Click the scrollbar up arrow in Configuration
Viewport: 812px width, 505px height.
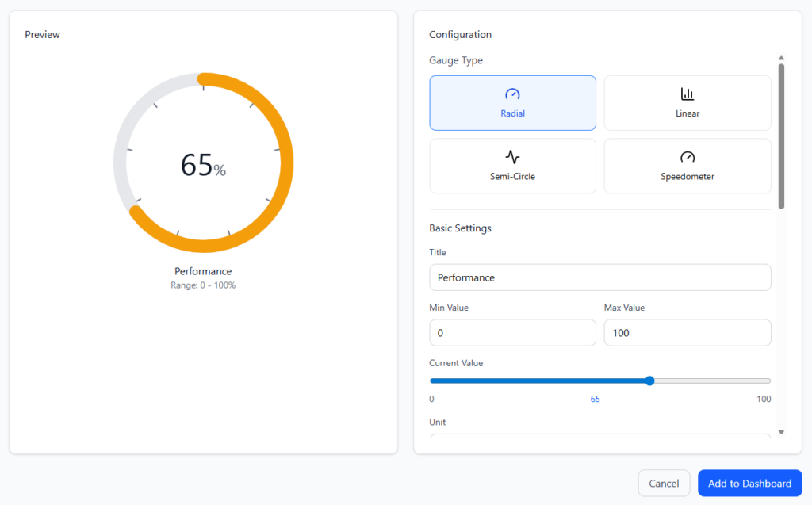pos(781,58)
